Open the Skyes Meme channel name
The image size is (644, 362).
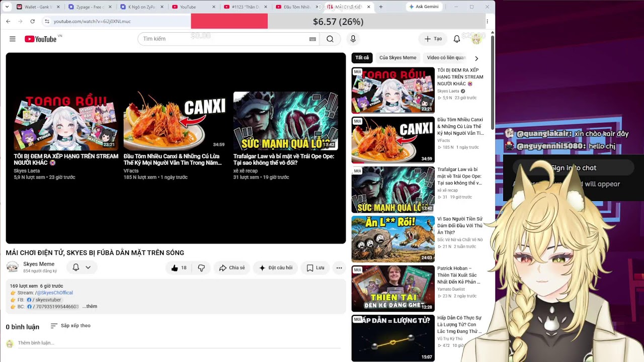coord(39,264)
